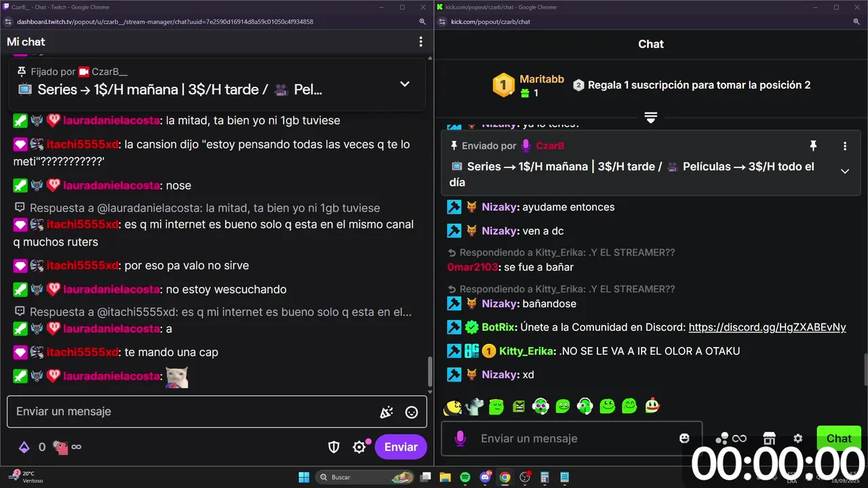Open the Twitch chat three-dot menu

420,42
